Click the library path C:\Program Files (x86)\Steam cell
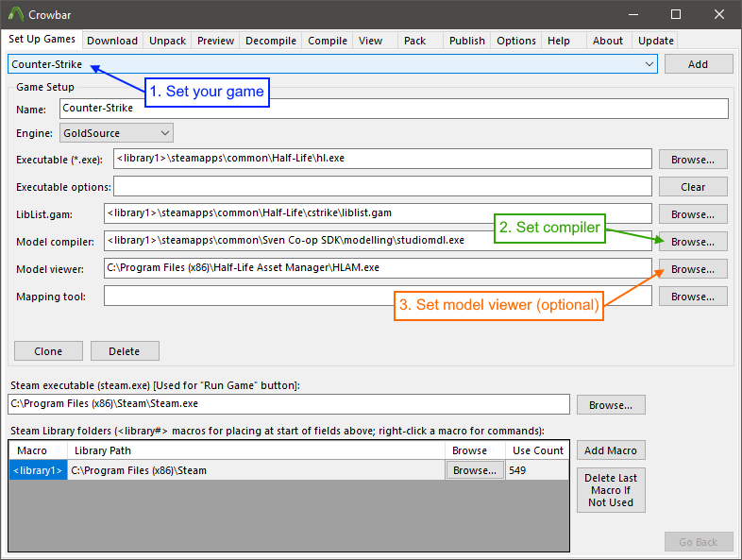This screenshot has width=742, height=560. click(256, 470)
